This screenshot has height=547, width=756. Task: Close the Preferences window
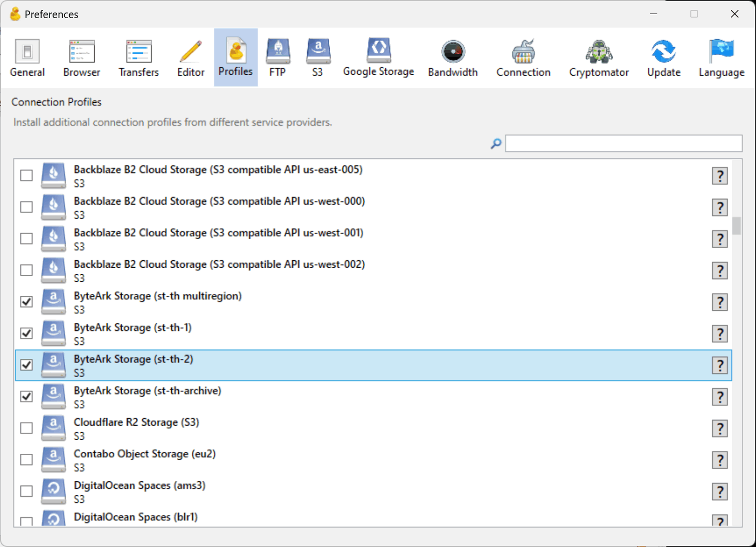click(734, 14)
